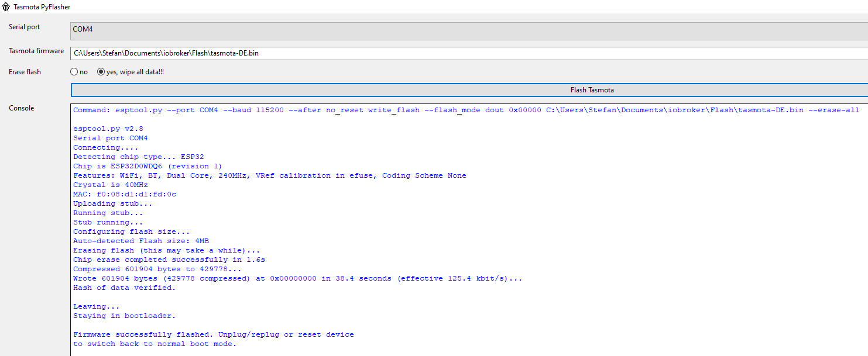Image resolution: width=868 pixels, height=356 pixels.
Task: Click the 'Tasmota firmware' label
Action: point(36,51)
